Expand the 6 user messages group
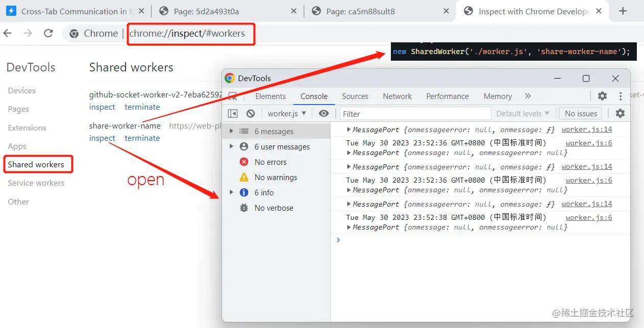Screen dimensions: 644x328 [232, 146]
